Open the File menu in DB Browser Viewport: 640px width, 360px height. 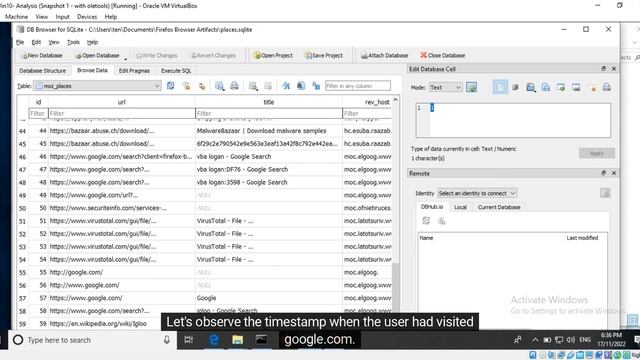pos(20,42)
